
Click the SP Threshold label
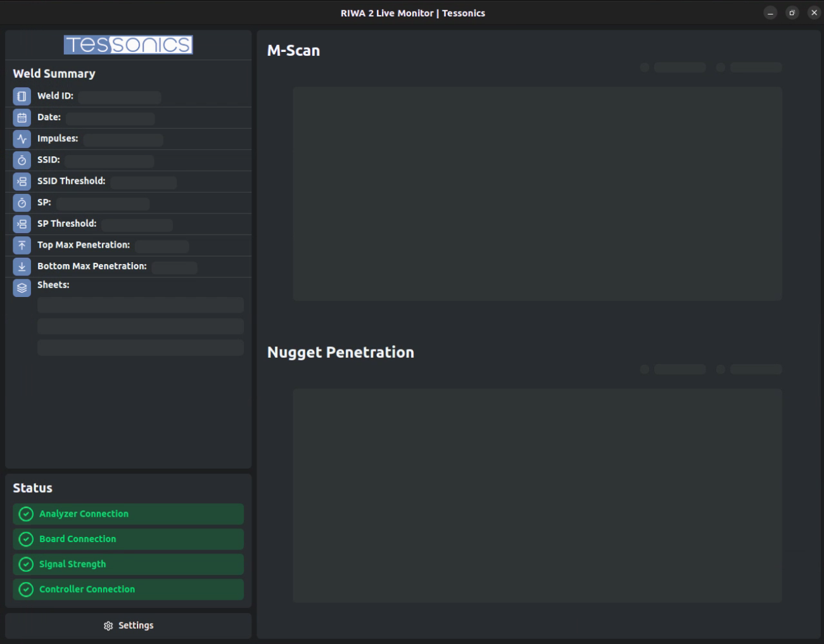[x=67, y=224]
